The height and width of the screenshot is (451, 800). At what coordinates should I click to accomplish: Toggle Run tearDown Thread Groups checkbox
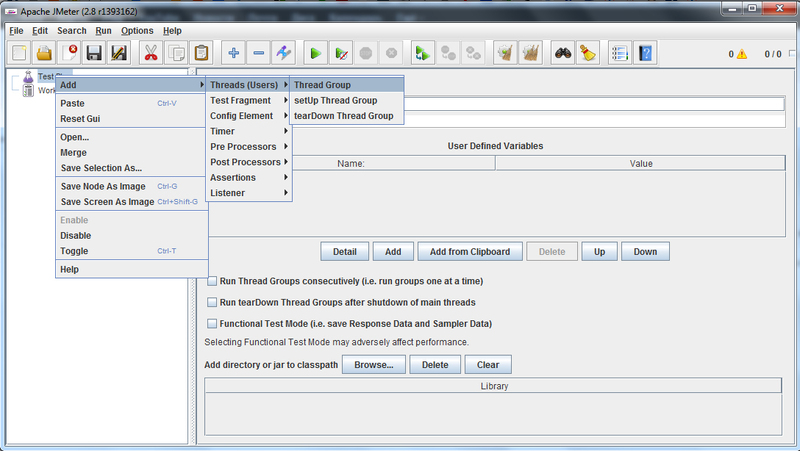(x=212, y=303)
